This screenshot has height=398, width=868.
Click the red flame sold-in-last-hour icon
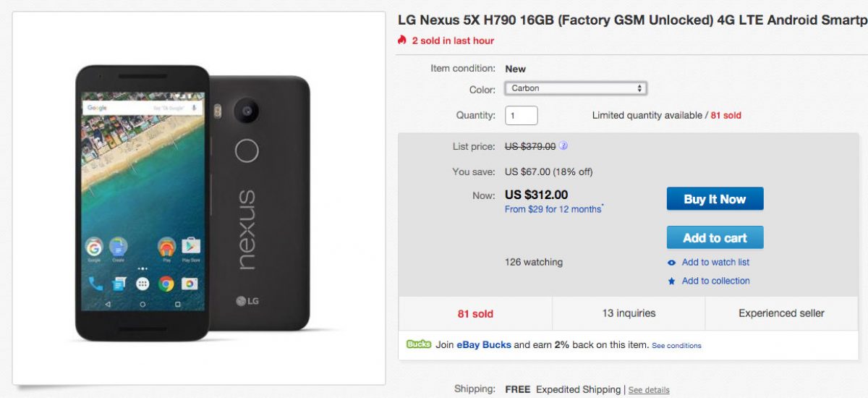pyautogui.click(x=403, y=41)
